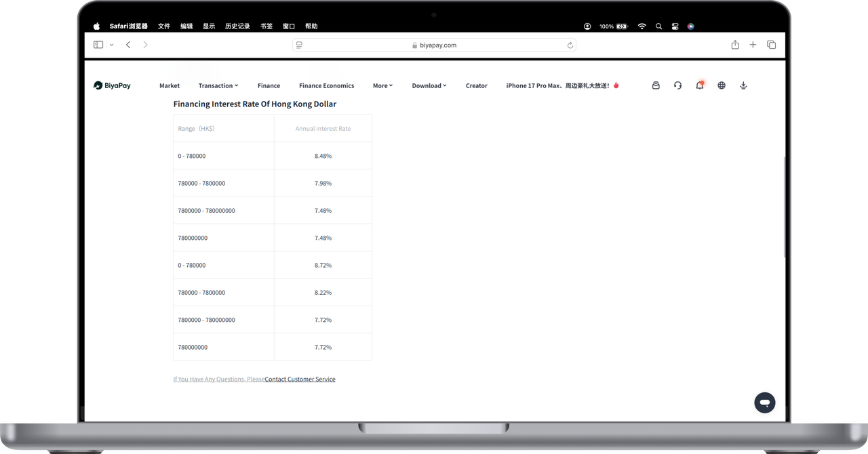Open the Finance Economics page
Image resolution: width=868 pixels, height=454 pixels.
tap(326, 86)
